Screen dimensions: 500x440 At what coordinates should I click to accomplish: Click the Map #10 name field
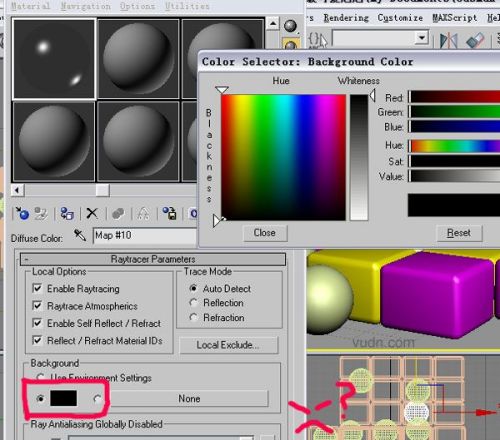145,235
